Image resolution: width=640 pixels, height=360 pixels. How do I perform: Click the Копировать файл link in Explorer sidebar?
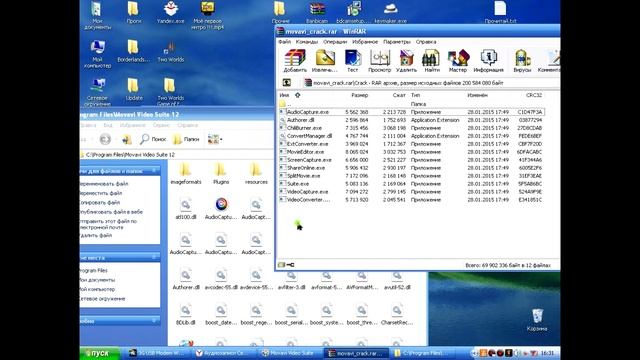tap(100, 202)
